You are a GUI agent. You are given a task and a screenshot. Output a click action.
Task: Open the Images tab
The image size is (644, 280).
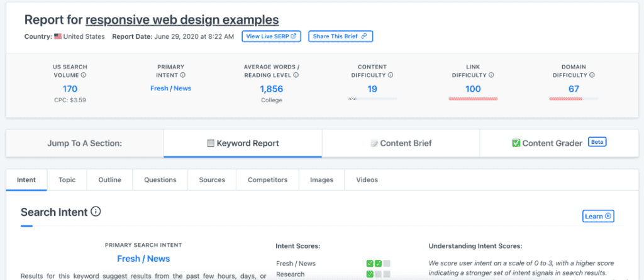tap(321, 180)
